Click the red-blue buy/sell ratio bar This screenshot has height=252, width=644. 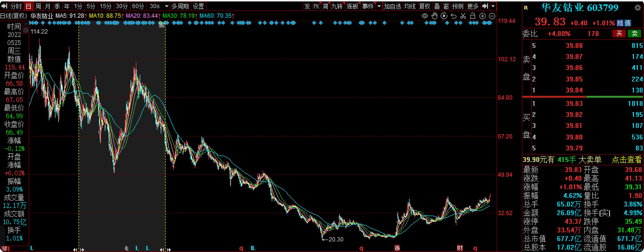(583, 97)
